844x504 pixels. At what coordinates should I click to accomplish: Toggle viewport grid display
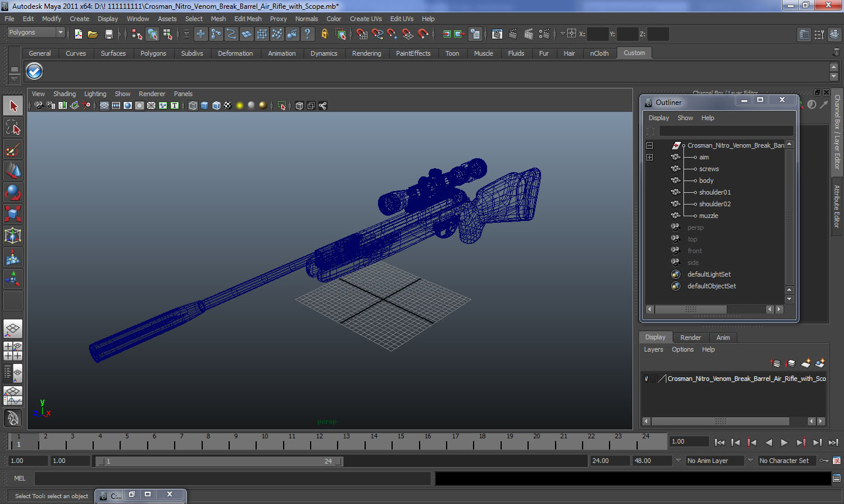coord(104,105)
